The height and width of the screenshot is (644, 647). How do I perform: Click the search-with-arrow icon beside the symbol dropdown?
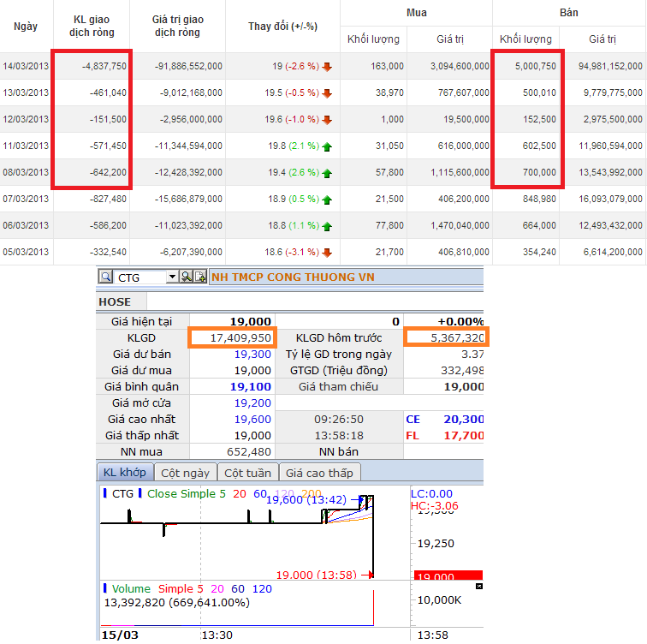point(187,277)
